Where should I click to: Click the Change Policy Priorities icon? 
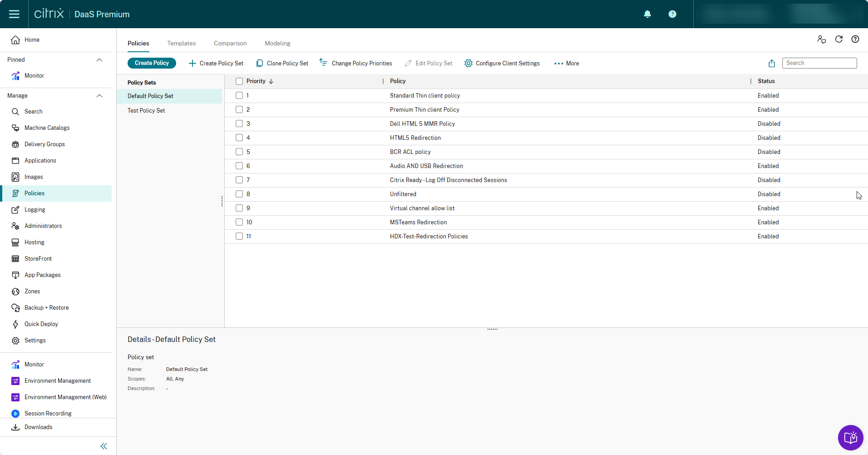click(323, 63)
